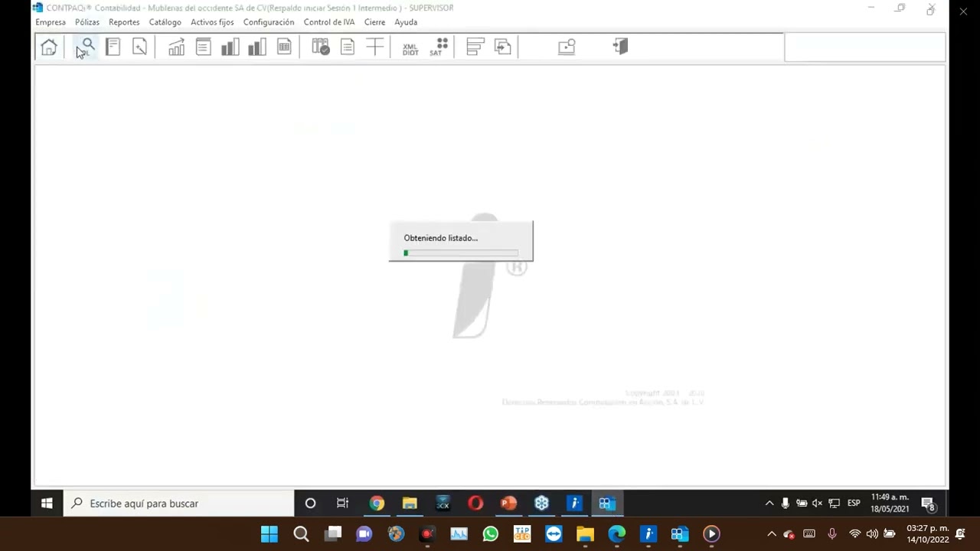Open the 3CX app in the inner taskbar

pos(443,504)
